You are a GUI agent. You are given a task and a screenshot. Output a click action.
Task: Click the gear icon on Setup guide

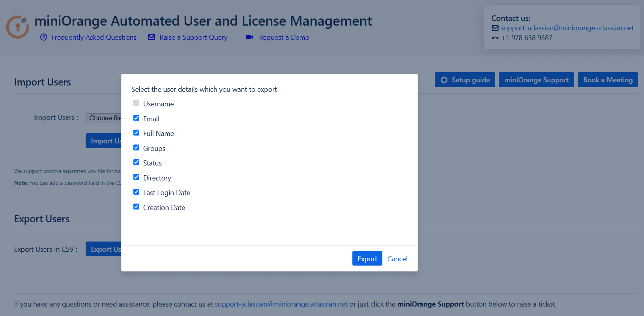[x=444, y=80]
